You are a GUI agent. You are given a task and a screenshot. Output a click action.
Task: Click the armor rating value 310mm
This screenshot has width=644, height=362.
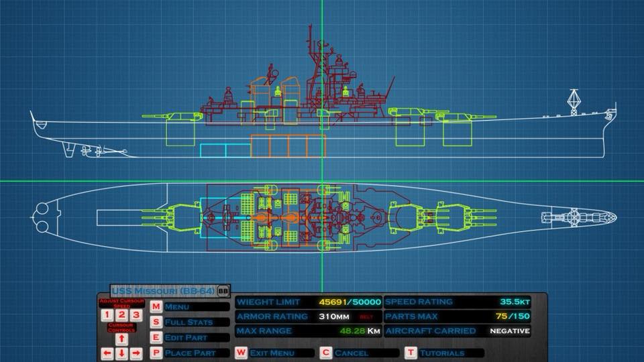pyautogui.click(x=334, y=317)
